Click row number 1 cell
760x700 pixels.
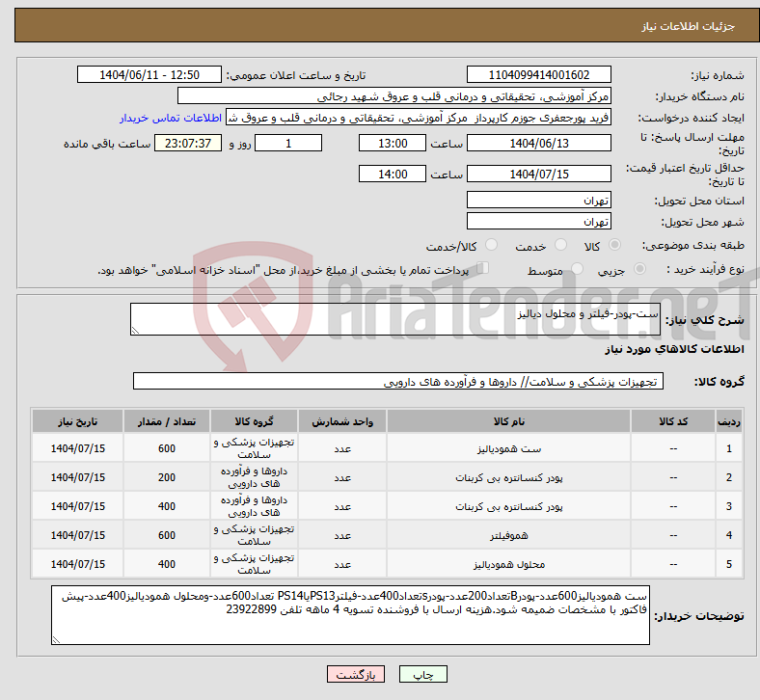728,448
